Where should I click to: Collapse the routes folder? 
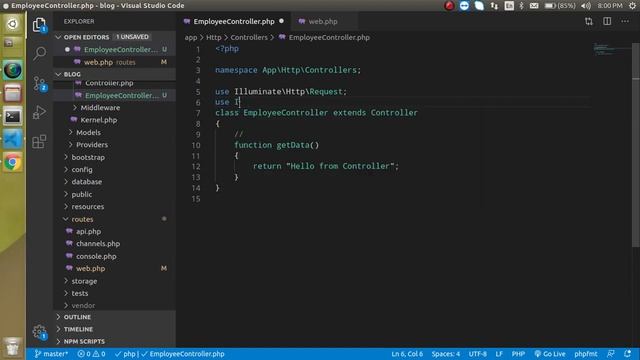(x=82, y=219)
